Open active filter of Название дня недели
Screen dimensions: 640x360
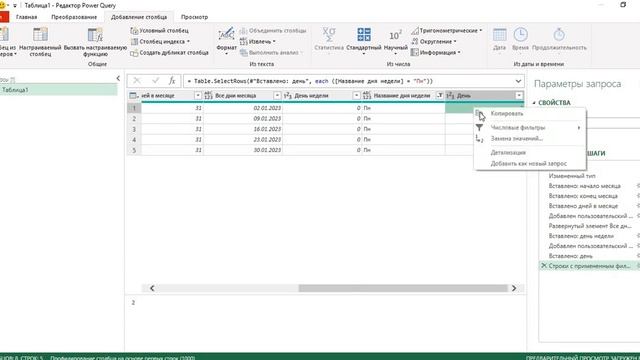(x=440, y=96)
